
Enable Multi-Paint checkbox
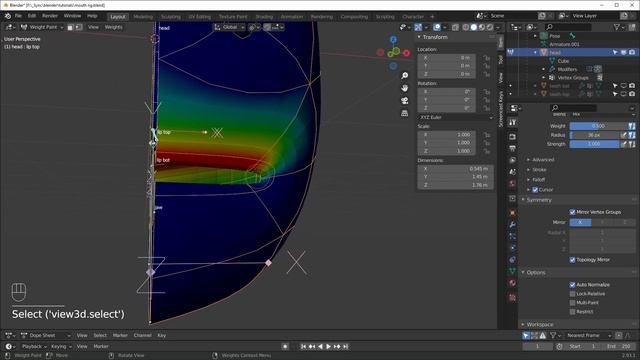pyautogui.click(x=572, y=303)
